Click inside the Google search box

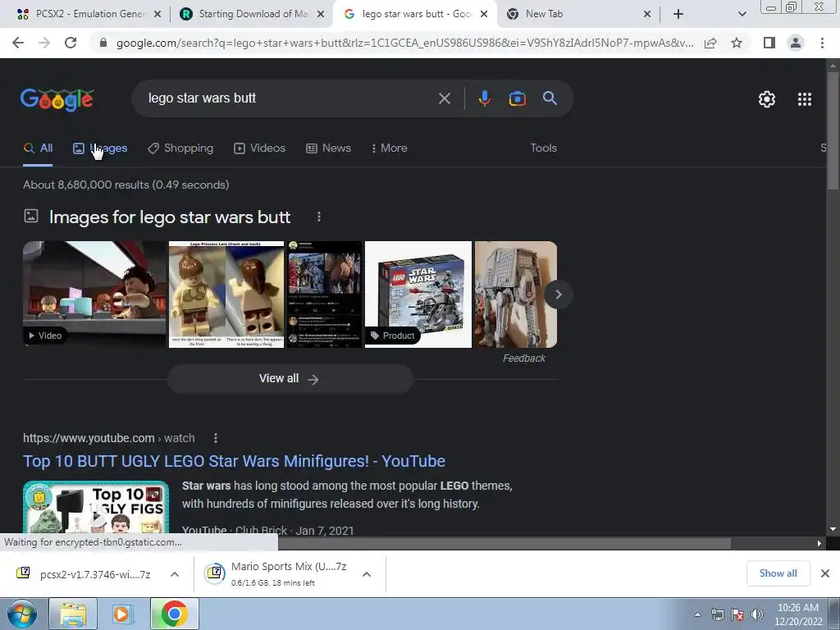click(x=290, y=98)
